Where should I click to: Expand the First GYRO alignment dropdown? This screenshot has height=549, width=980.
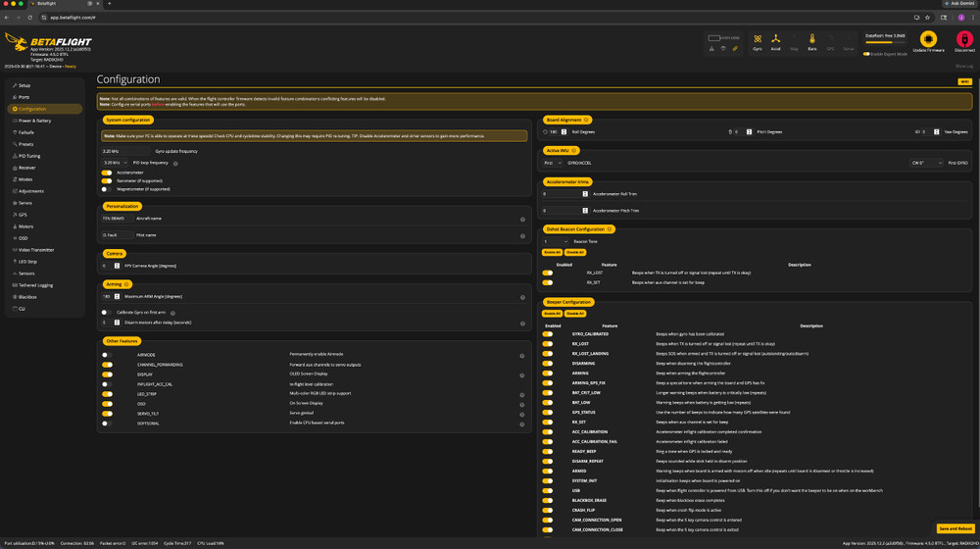click(x=926, y=163)
